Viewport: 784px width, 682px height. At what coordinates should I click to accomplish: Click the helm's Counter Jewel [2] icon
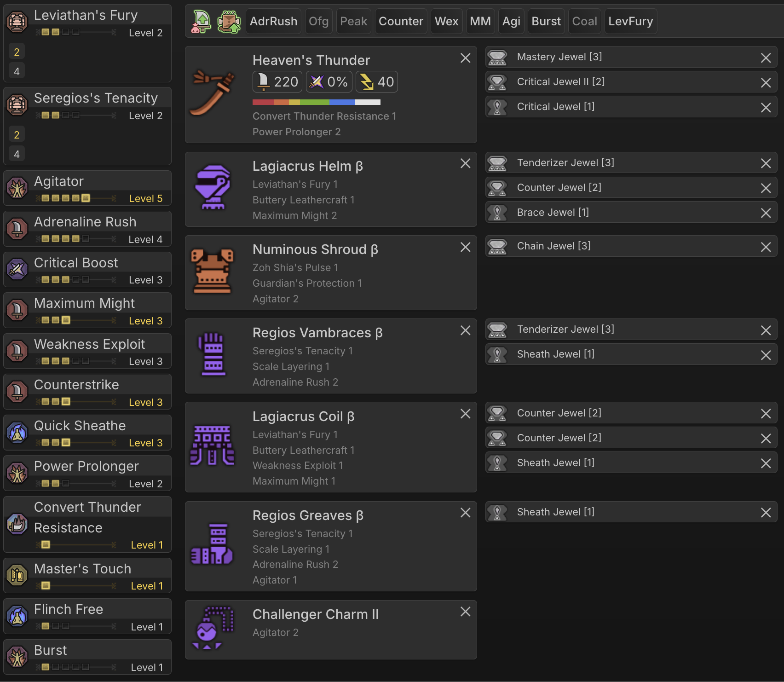pos(497,188)
